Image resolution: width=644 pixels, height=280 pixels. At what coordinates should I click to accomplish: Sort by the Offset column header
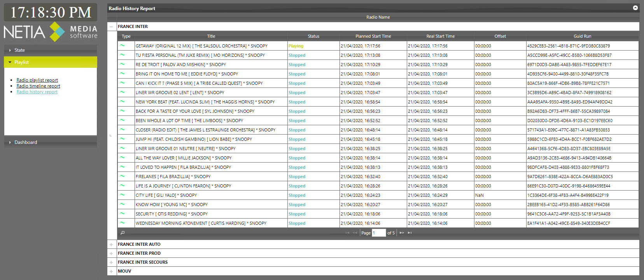(x=500, y=36)
